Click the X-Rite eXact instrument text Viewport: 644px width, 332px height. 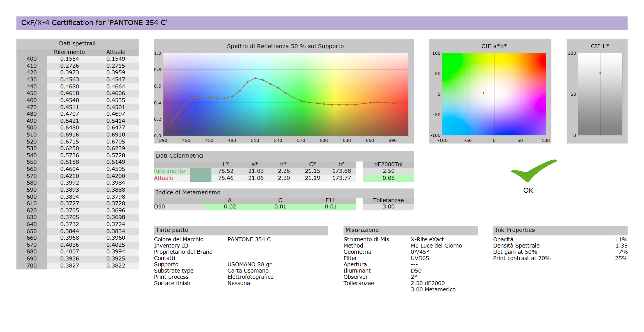(x=427, y=240)
